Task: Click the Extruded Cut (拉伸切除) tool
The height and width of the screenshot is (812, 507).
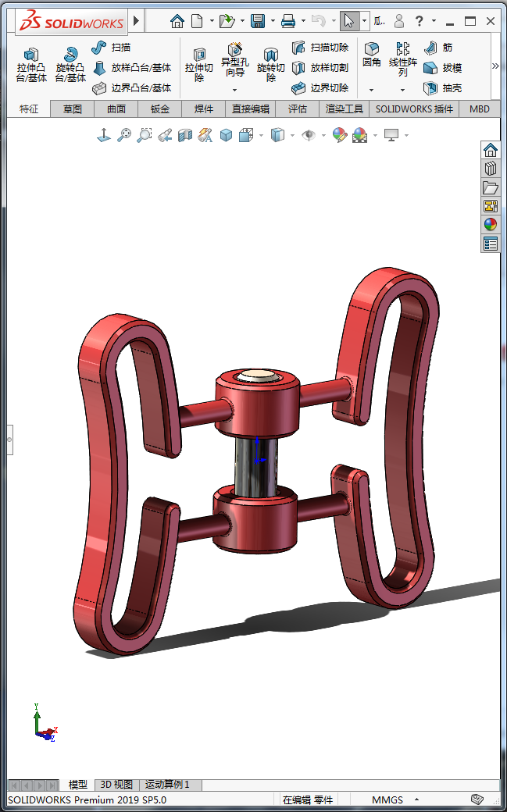Action: coord(199,65)
